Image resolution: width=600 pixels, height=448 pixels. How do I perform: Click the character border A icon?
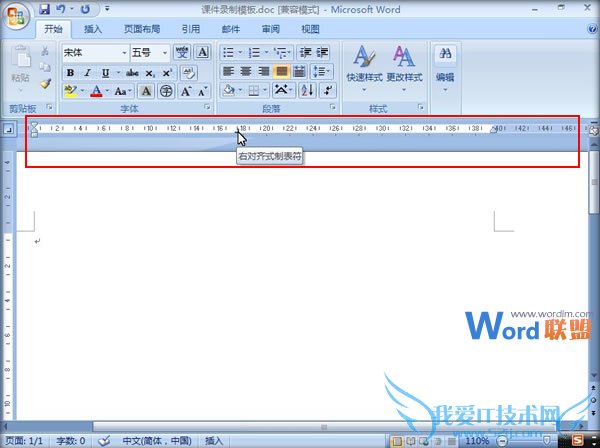[x=202, y=52]
